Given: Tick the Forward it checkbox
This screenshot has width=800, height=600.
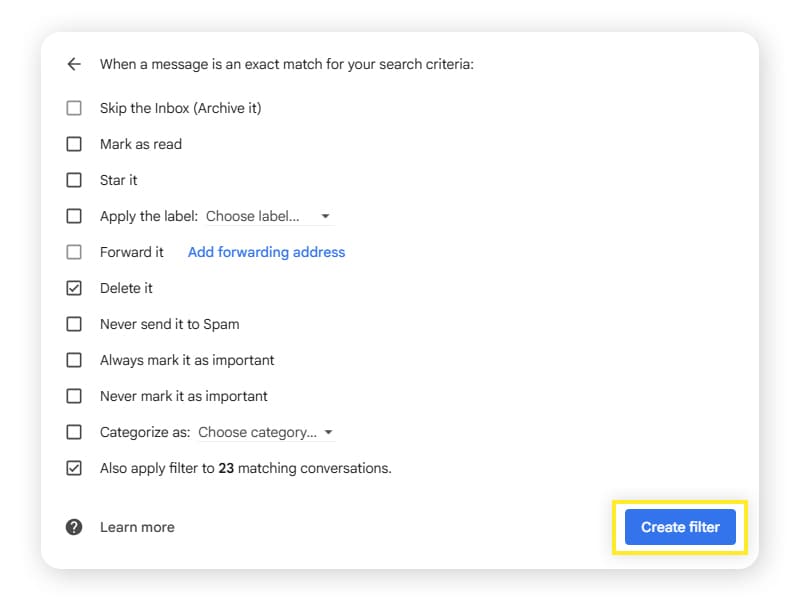Looking at the screenshot, I should pos(74,252).
